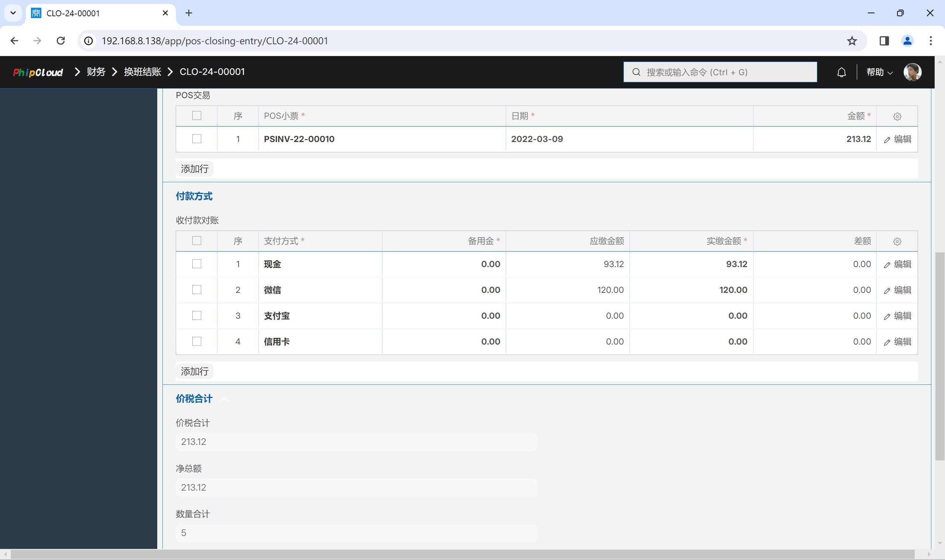Select all rows in POS交易 table
The width and height of the screenshot is (945, 560).
pyautogui.click(x=197, y=115)
